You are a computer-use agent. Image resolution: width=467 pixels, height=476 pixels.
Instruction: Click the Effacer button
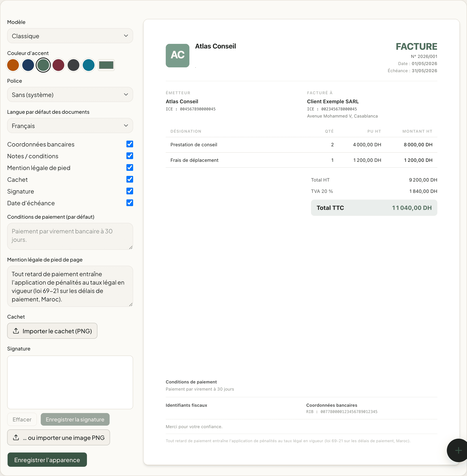click(x=22, y=419)
